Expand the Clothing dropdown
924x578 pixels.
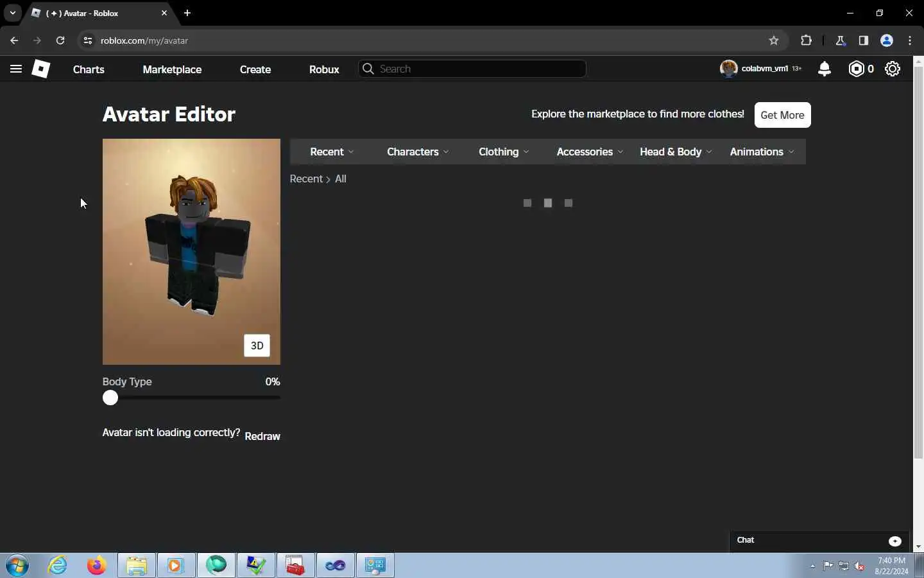click(504, 152)
